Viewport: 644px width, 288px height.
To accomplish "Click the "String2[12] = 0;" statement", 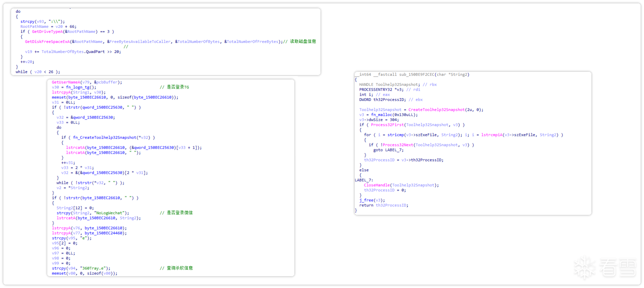I will click(75, 208).
